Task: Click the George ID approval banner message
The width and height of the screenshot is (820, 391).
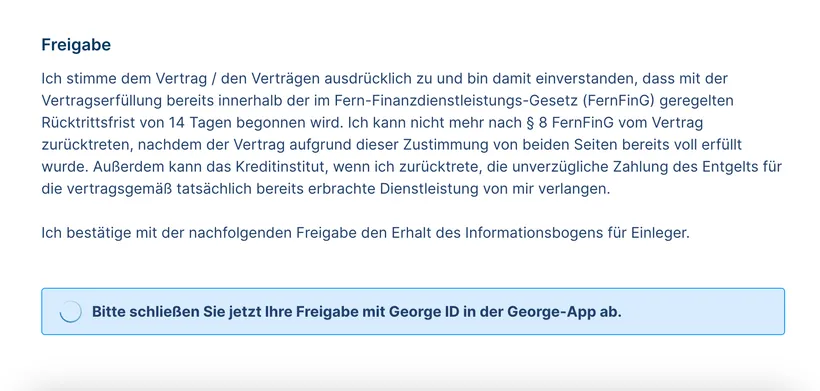Action: (357, 312)
